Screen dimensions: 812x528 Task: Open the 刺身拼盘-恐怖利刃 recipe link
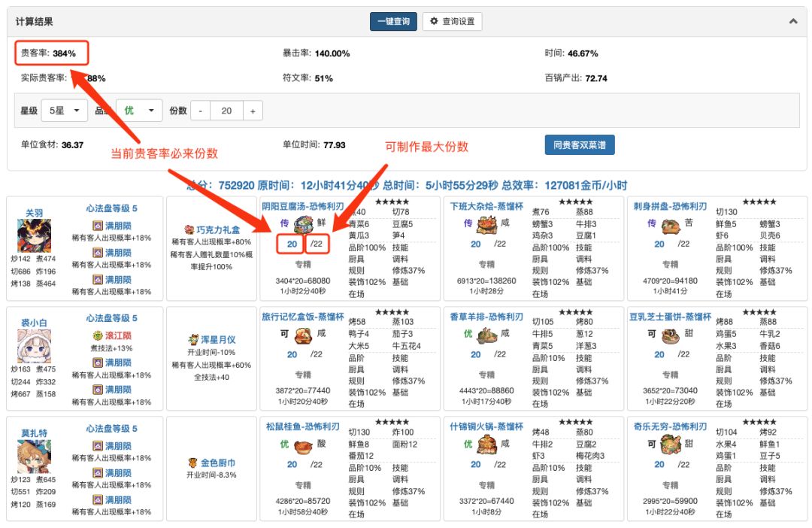[x=670, y=206]
